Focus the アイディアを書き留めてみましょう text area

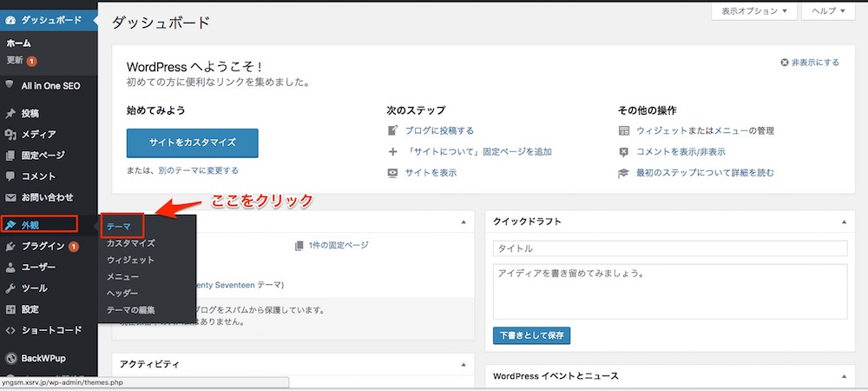pyautogui.click(x=670, y=292)
